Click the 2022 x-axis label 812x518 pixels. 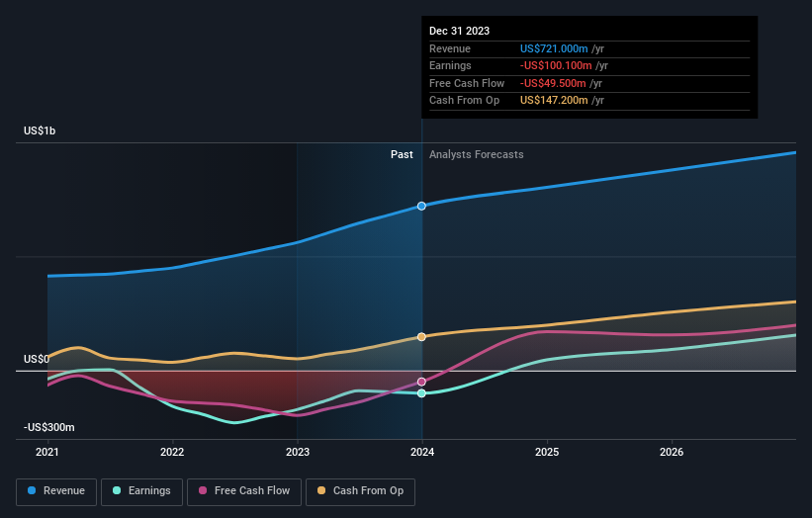[x=172, y=453]
